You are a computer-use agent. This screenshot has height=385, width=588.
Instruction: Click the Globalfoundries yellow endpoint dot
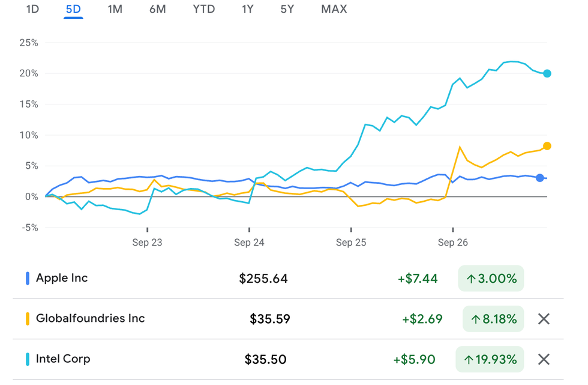point(547,146)
